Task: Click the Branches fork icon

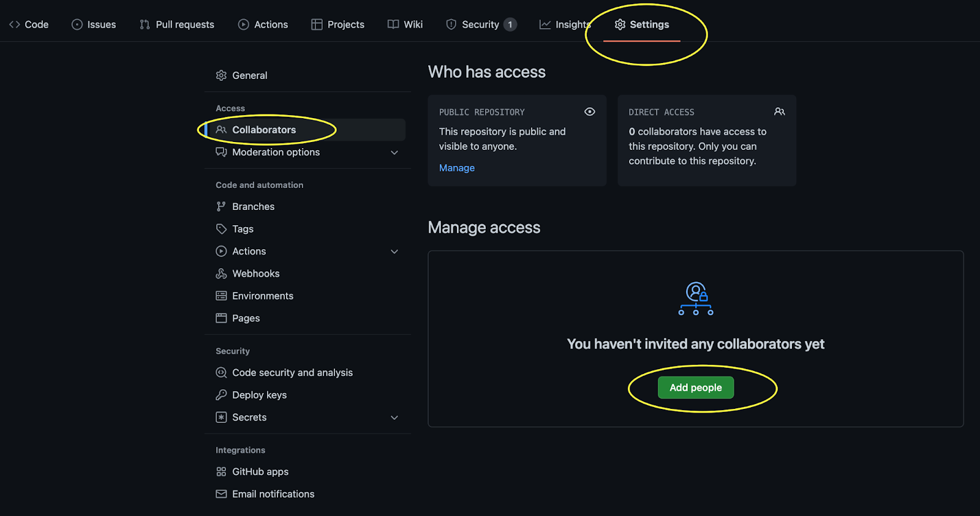Action: (221, 207)
